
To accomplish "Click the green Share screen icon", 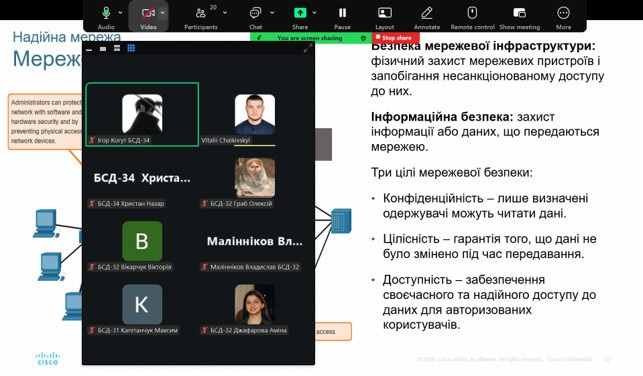I will (300, 13).
